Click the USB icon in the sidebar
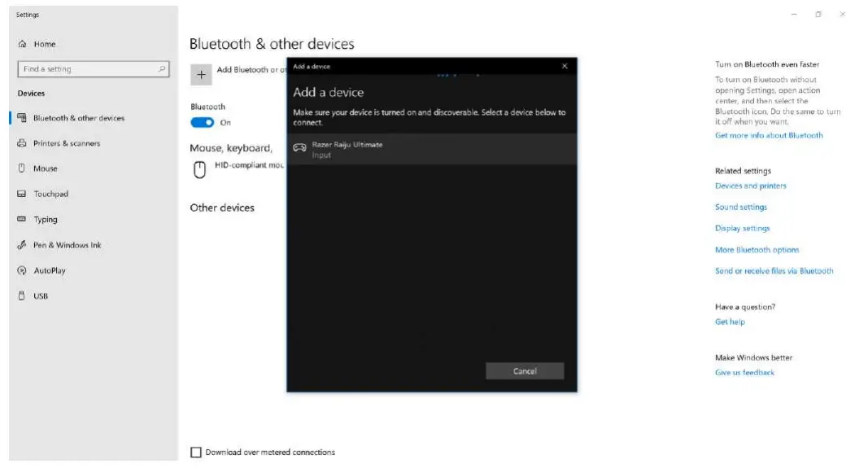Viewport: 868px width, 468px height. click(x=22, y=295)
